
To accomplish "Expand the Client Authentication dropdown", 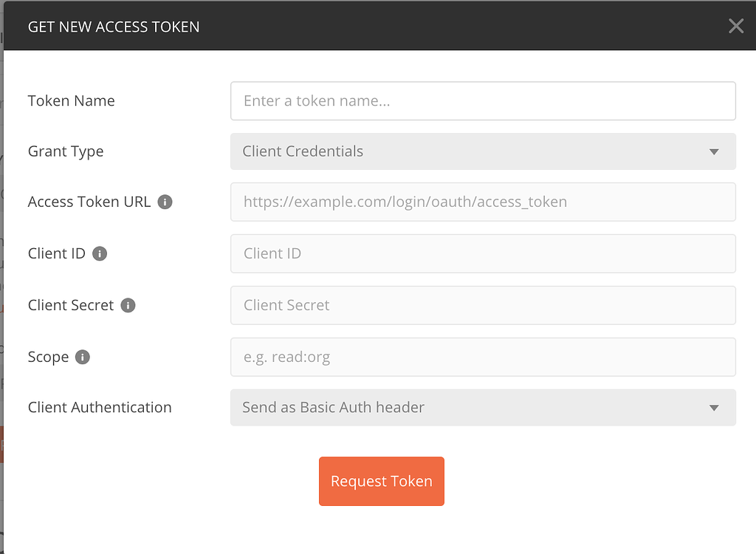I will 483,408.
